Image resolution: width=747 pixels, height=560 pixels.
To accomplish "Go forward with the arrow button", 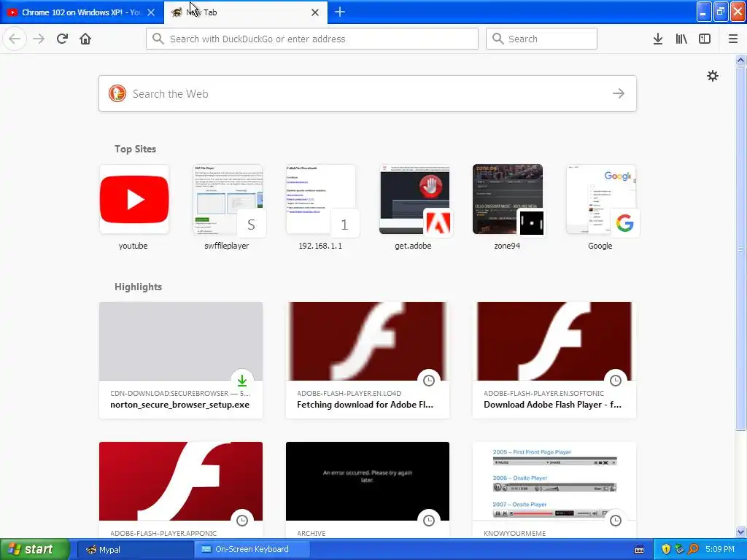I will coord(39,39).
